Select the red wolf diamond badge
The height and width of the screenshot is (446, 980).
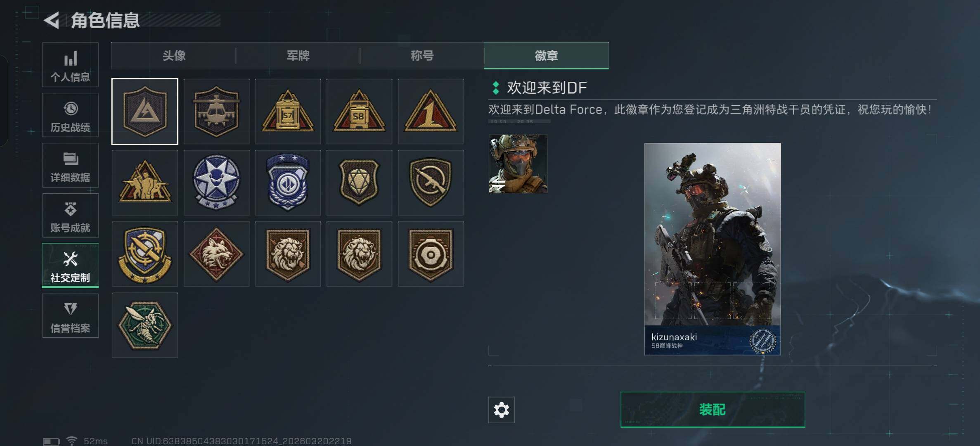click(x=216, y=254)
